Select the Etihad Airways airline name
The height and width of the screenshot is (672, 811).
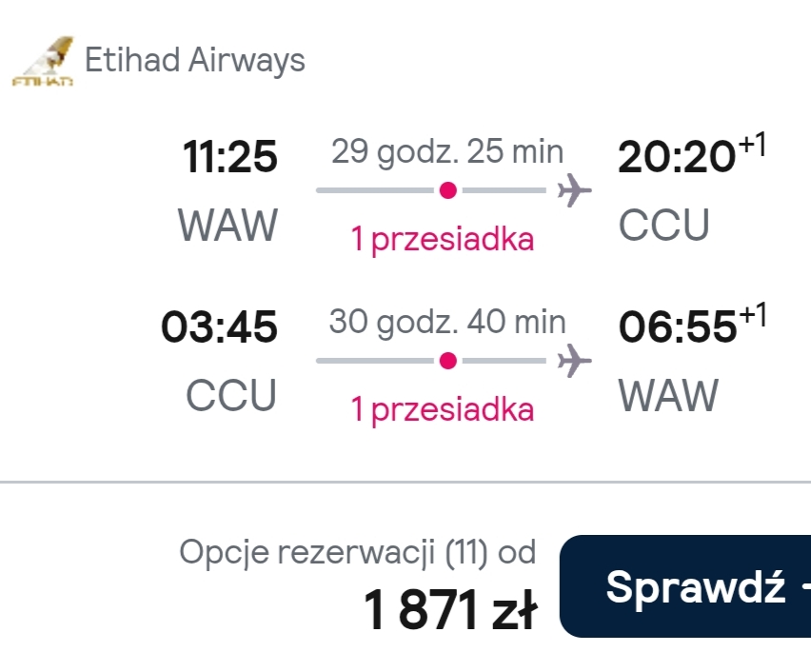click(x=195, y=61)
